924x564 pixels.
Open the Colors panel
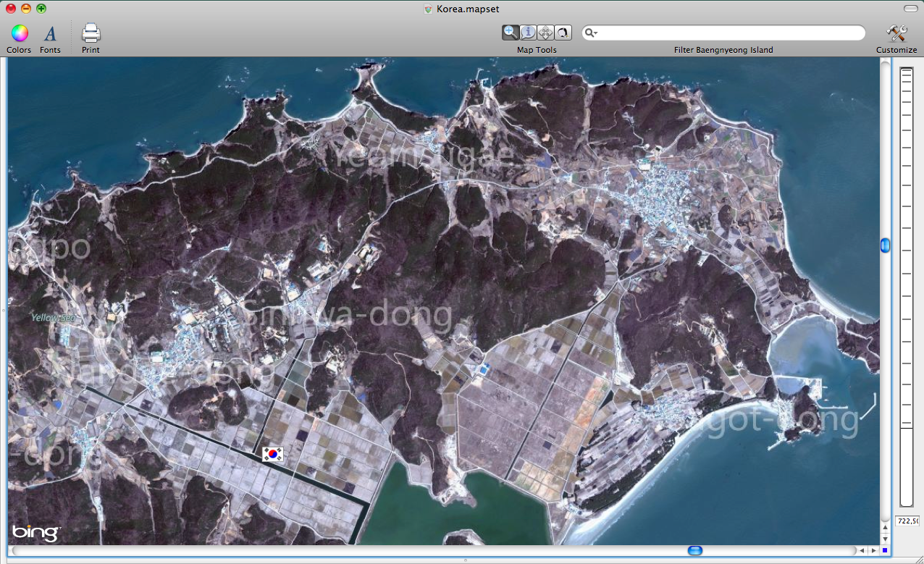20,33
